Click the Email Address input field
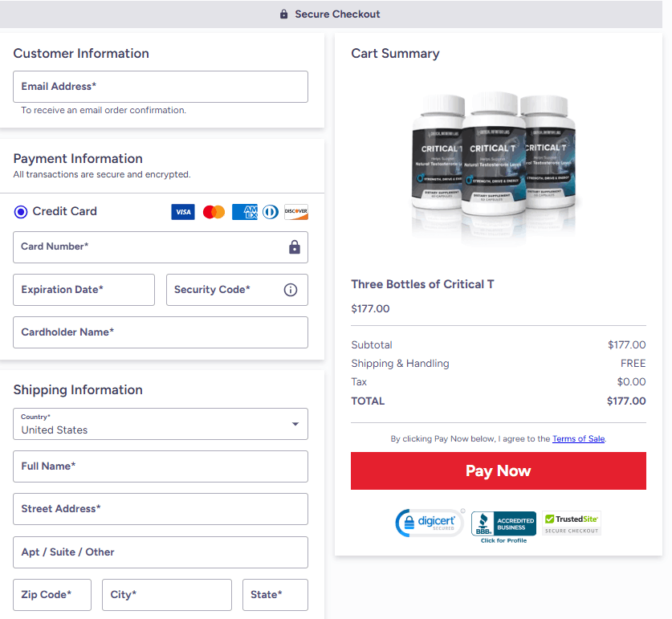This screenshot has width=672, height=619. coord(160,87)
